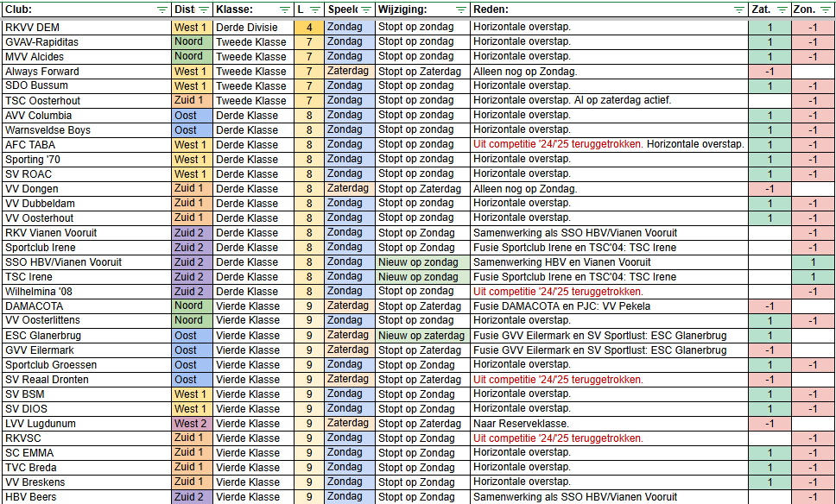Click the West 2 district cell
836x504 pixels.
pos(192,424)
